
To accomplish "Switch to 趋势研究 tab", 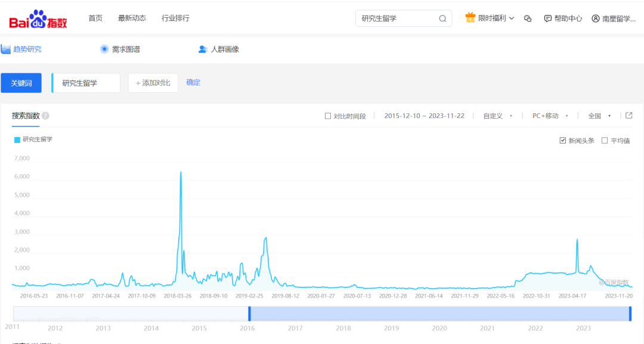I will tap(27, 49).
